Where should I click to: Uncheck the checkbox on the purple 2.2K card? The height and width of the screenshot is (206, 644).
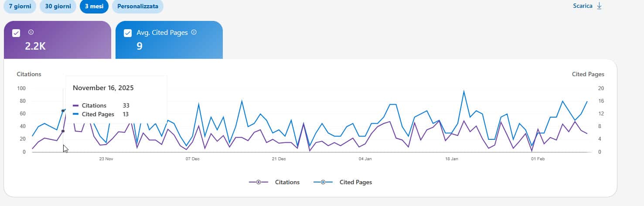pyautogui.click(x=16, y=33)
